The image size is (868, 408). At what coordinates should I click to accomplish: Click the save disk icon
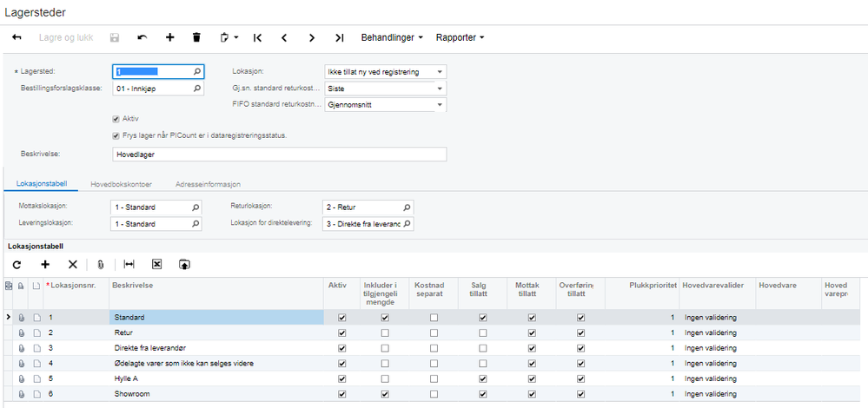115,37
